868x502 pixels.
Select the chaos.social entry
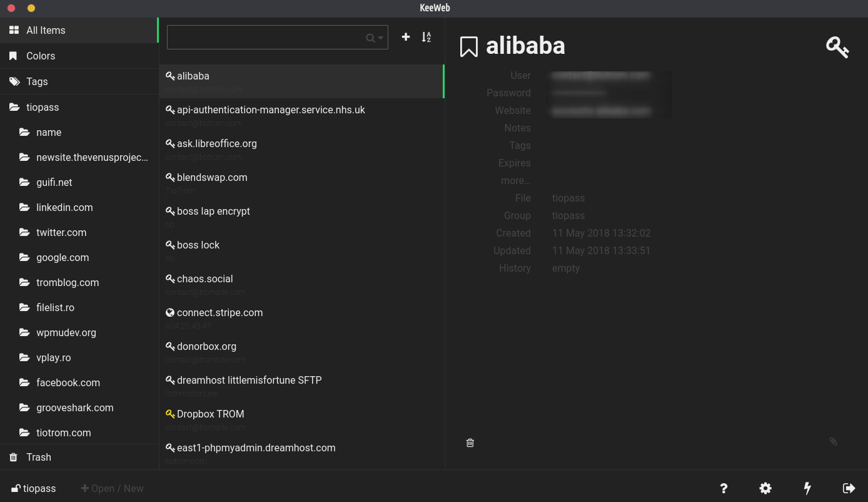point(301,284)
